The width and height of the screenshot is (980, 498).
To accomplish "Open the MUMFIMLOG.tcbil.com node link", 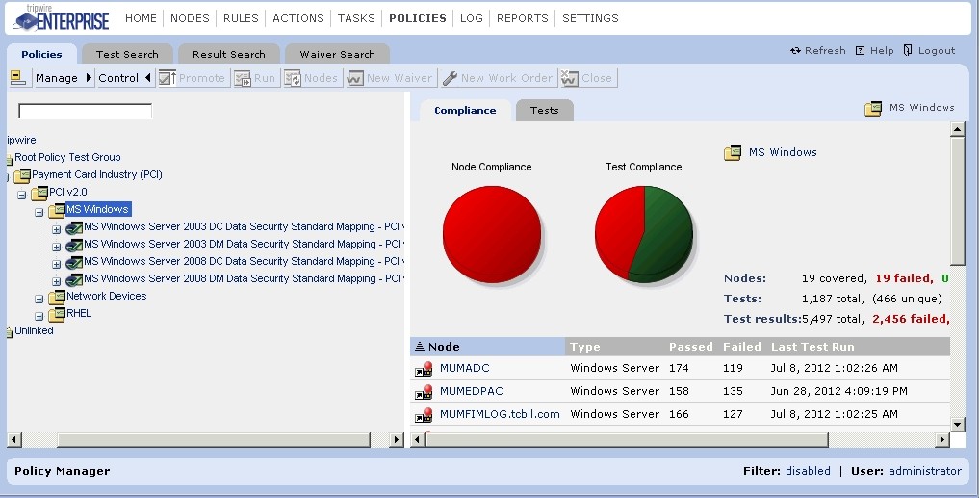I will click(x=500, y=414).
